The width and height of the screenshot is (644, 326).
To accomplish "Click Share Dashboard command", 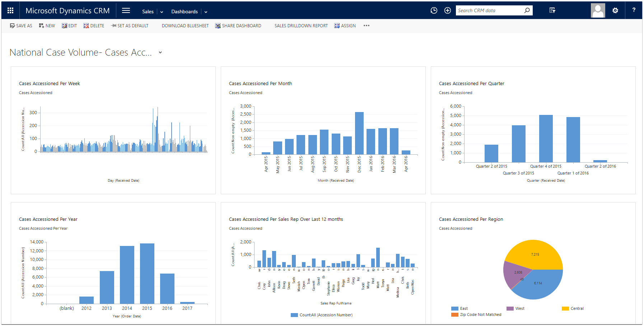I will point(238,26).
